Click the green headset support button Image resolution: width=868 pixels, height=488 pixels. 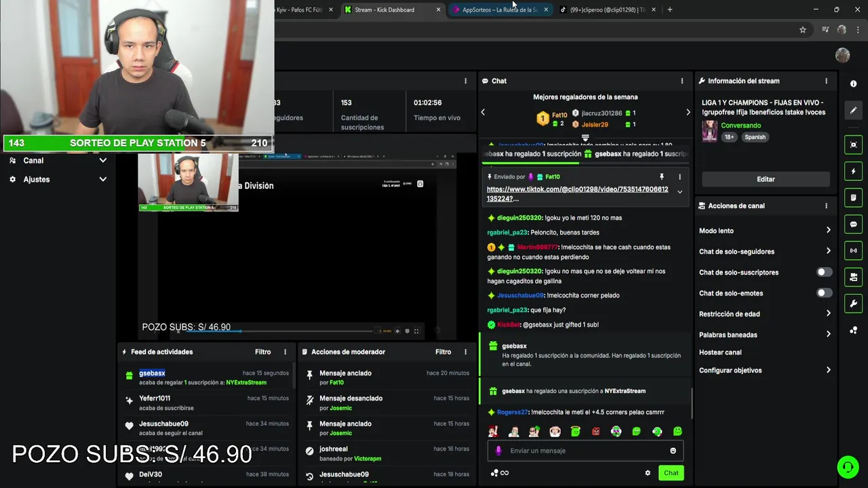tap(847, 467)
